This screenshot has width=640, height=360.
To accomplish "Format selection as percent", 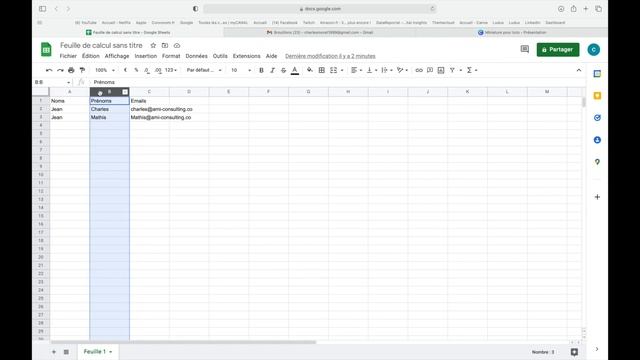I will (136, 70).
